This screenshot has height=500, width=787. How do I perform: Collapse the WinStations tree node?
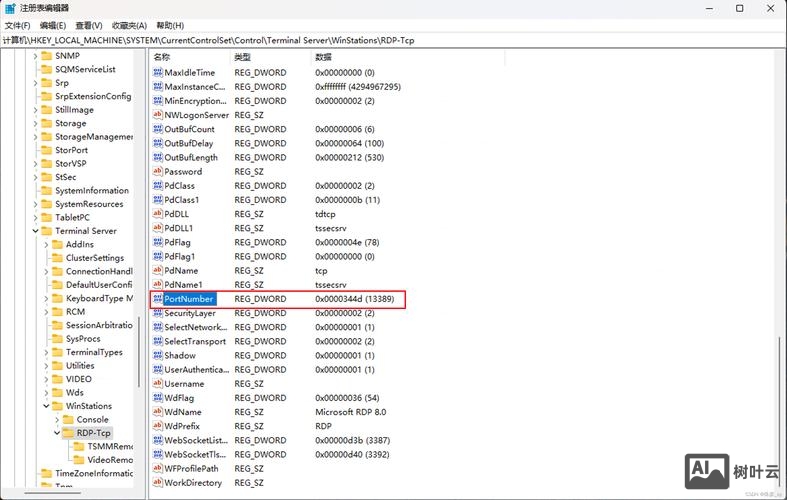click(46, 406)
